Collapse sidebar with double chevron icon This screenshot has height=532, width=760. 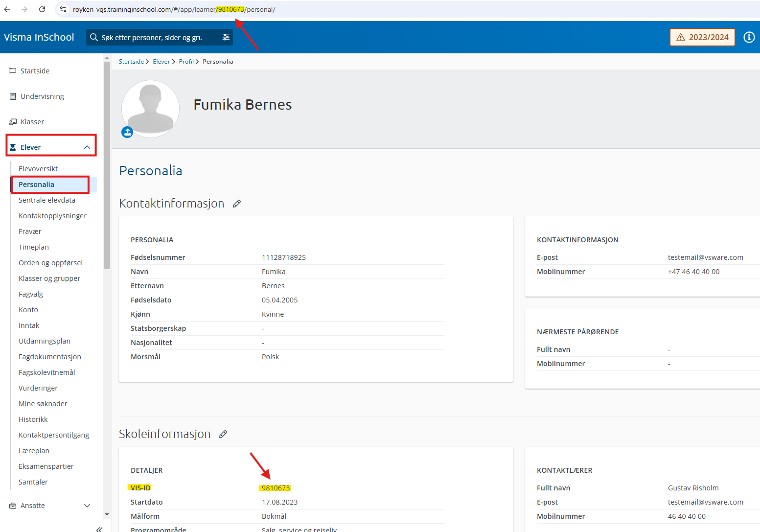click(x=99, y=529)
